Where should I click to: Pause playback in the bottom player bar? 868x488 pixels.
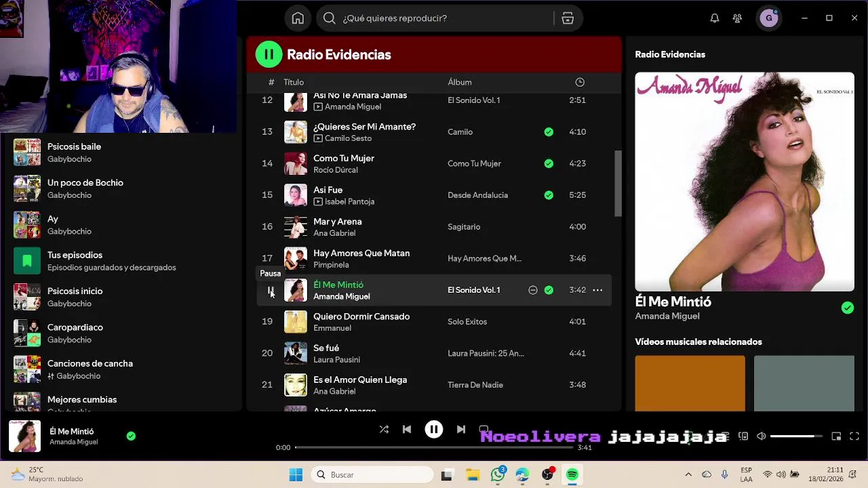pos(434,429)
